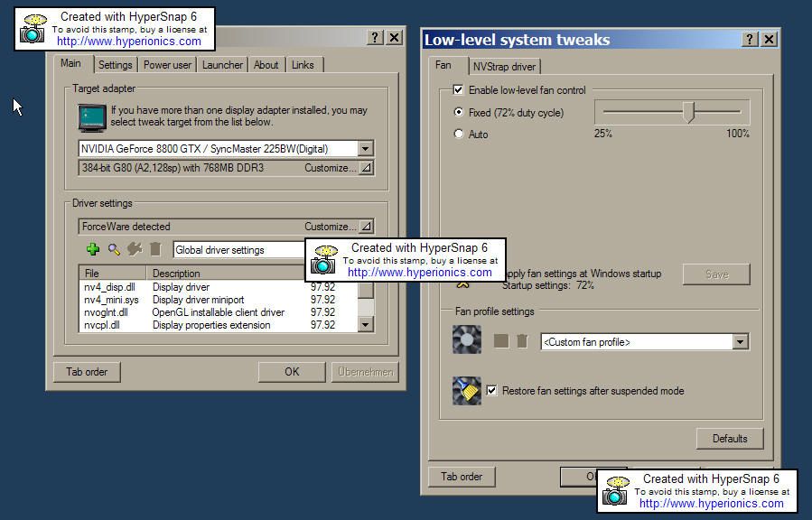Viewport: 812px width, 520px height.
Task: Close the Low-level system tweaks window
Action: (x=769, y=40)
